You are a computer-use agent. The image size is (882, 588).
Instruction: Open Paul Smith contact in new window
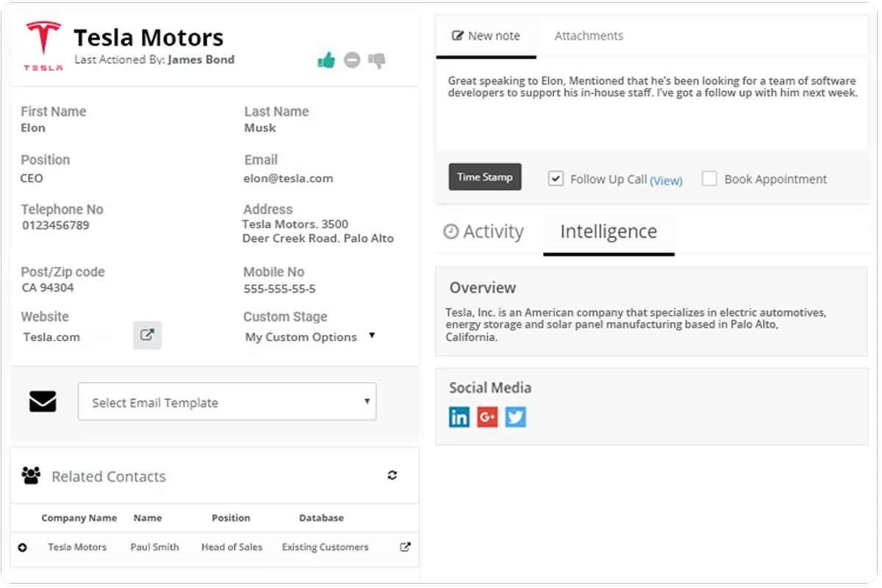(405, 547)
